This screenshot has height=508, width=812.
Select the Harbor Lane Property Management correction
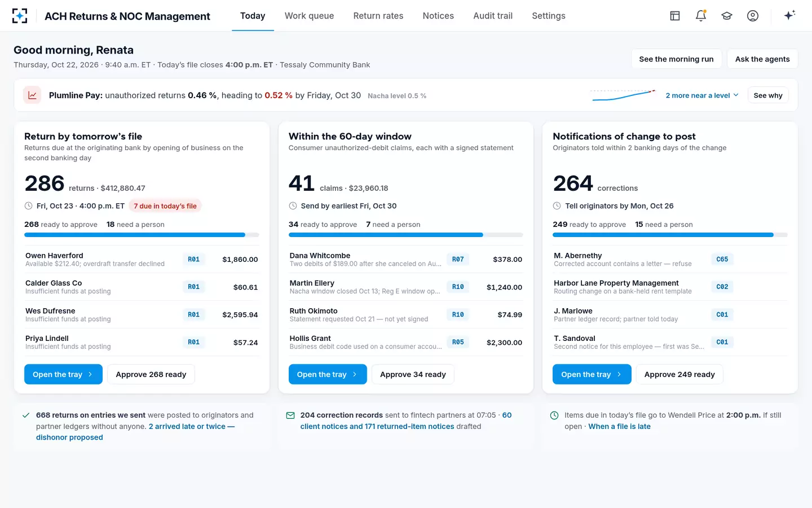670,287
